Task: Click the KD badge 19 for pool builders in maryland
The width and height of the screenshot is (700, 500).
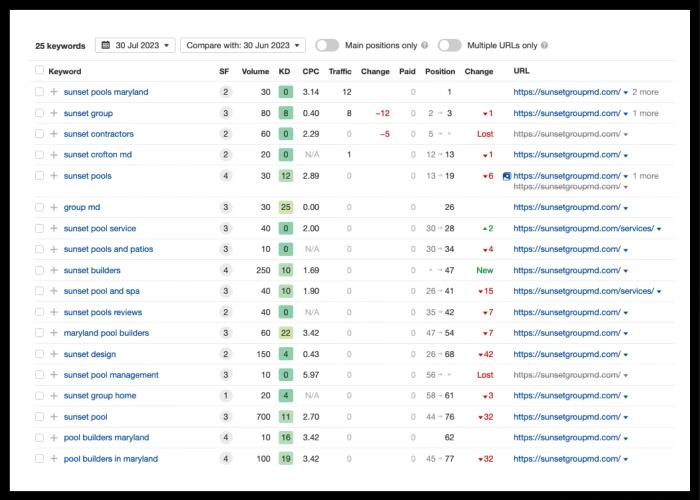Action: (x=286, y=458)
